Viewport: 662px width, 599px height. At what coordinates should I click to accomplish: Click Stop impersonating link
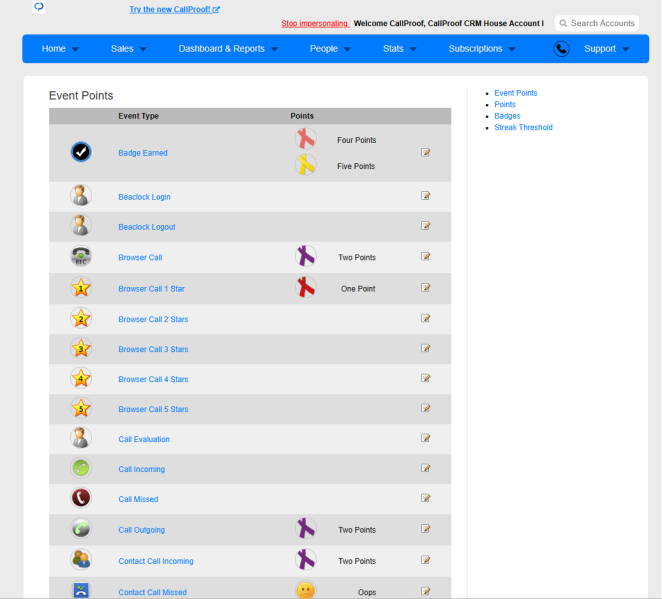[x=315, y=24]
